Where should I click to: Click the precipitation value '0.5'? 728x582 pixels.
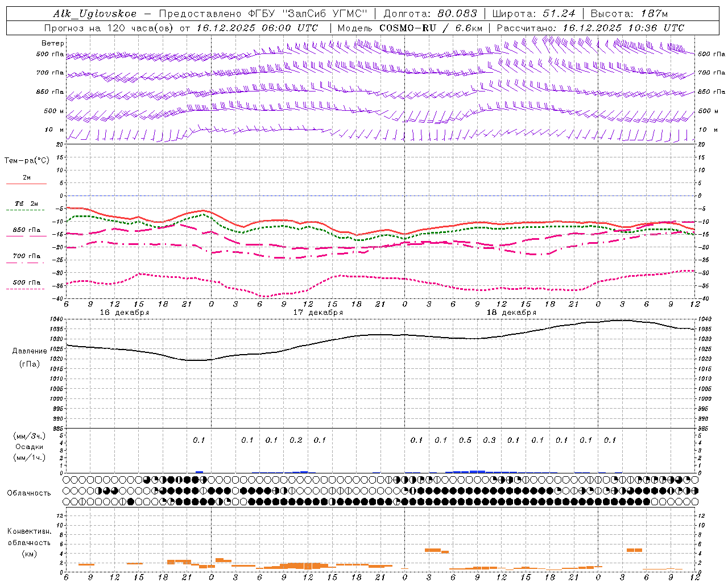pyautogui.click(x=465, y=440)
